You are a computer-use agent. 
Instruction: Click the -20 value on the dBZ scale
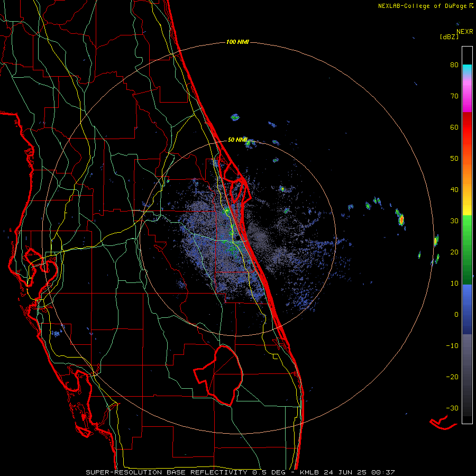coord(452,377)
